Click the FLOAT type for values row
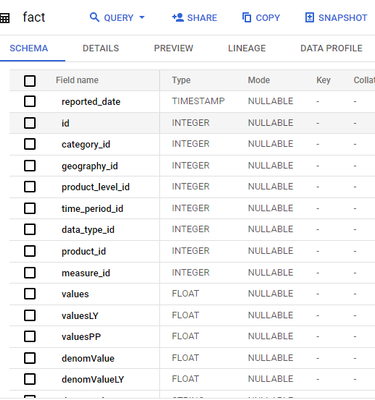Image resolution: width=375 pixels, height=400 pixels. click(x=185, y=294)
